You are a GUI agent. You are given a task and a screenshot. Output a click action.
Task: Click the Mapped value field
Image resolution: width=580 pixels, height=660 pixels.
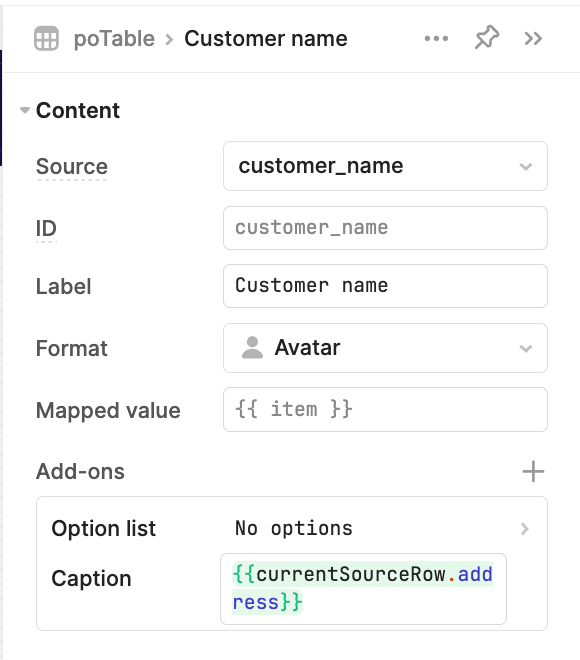[x=385, y=410]
